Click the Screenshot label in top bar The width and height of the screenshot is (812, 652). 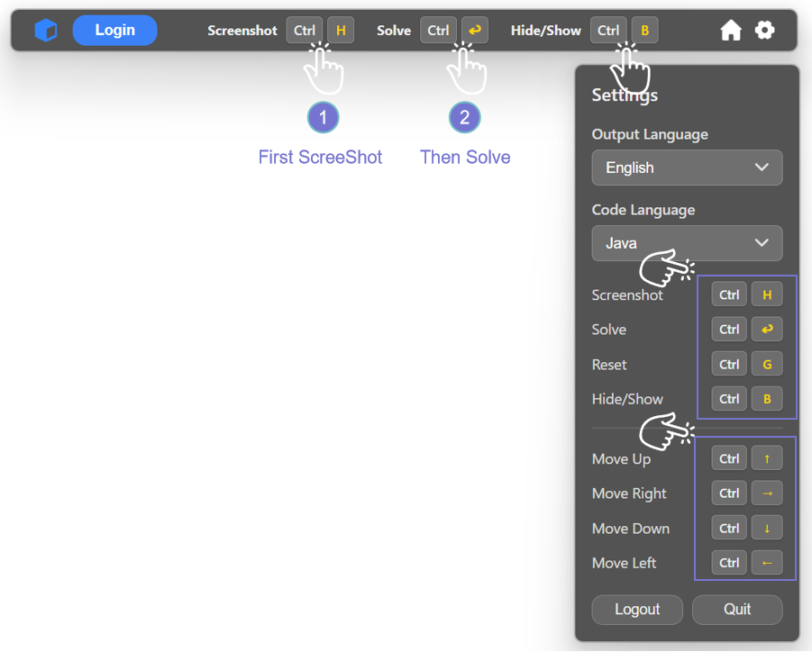[x=242, y=31]
